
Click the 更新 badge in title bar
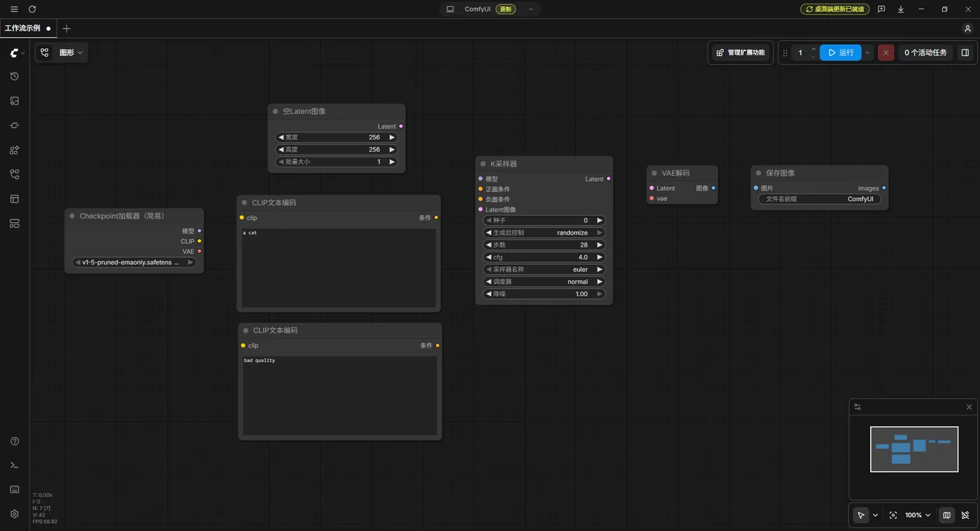click(505, 9)
